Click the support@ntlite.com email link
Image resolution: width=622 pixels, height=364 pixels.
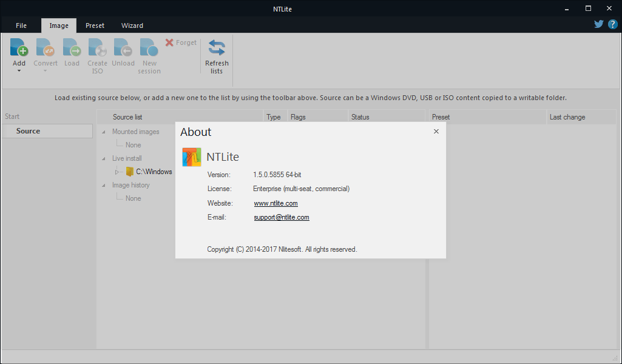(282, 217)
